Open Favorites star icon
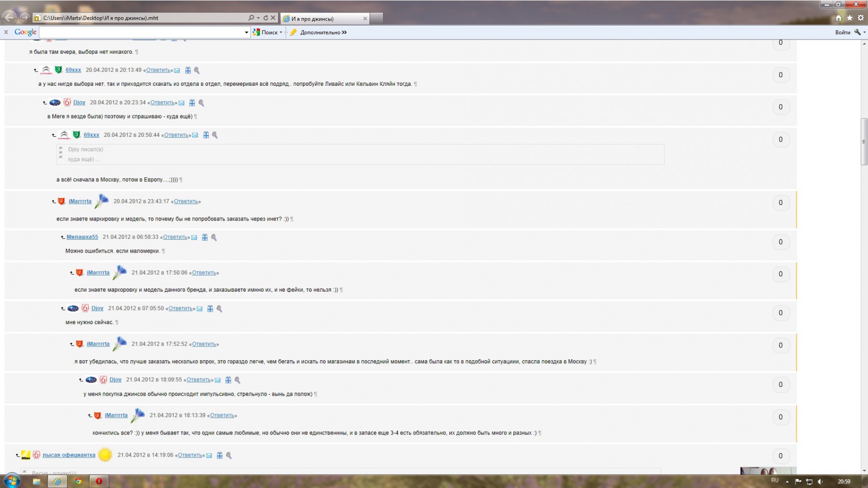This screenshot has height=488, width=868. coord(849,18)
